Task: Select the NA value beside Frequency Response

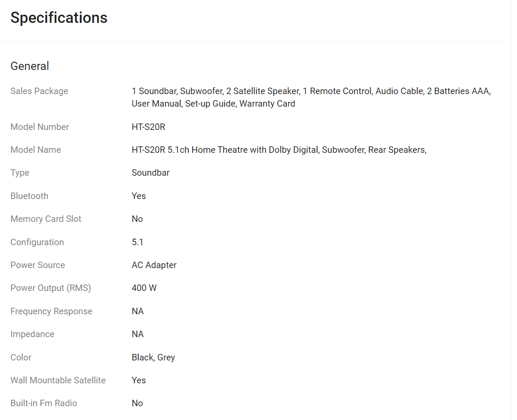Action: [x=137, y=311]
